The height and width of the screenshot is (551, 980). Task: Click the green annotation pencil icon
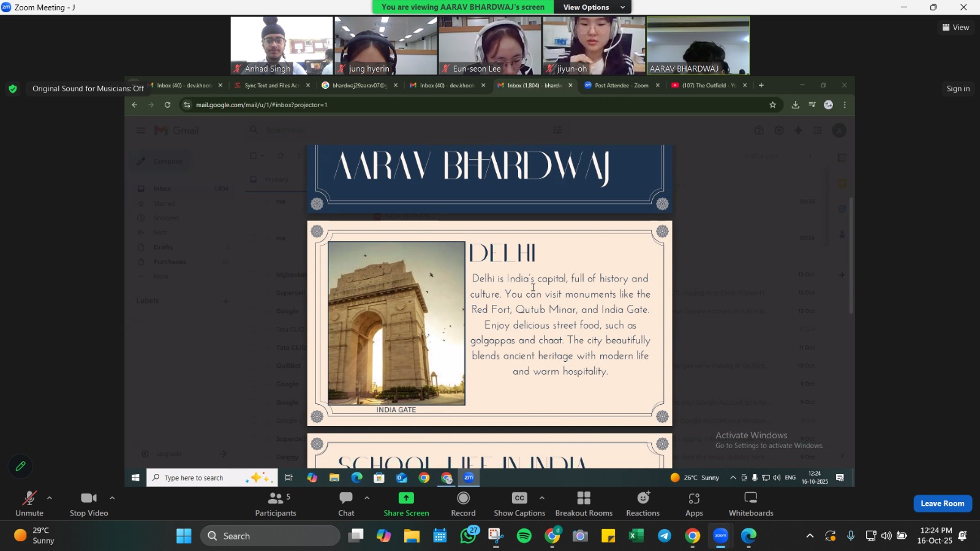pos(20,467)
